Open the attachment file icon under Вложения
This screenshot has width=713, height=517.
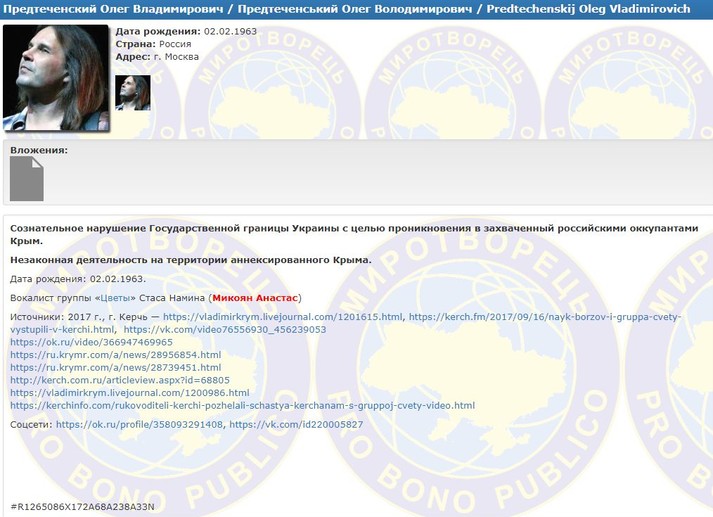click(x=27, y=180)
